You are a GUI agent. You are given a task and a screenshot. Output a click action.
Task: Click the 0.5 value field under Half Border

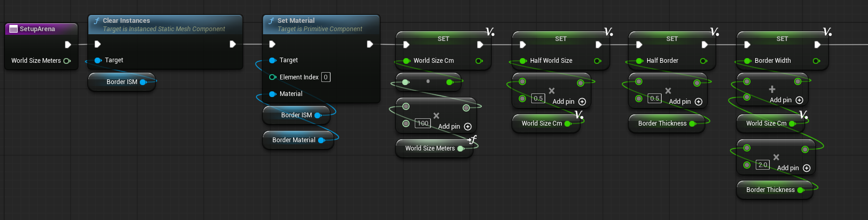(x=654, y=99)
